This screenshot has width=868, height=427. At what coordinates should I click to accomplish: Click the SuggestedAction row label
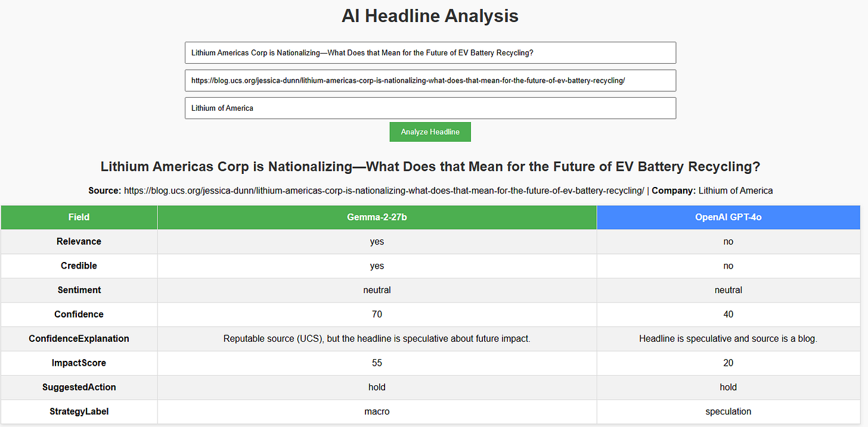click(x=79, y=387)
